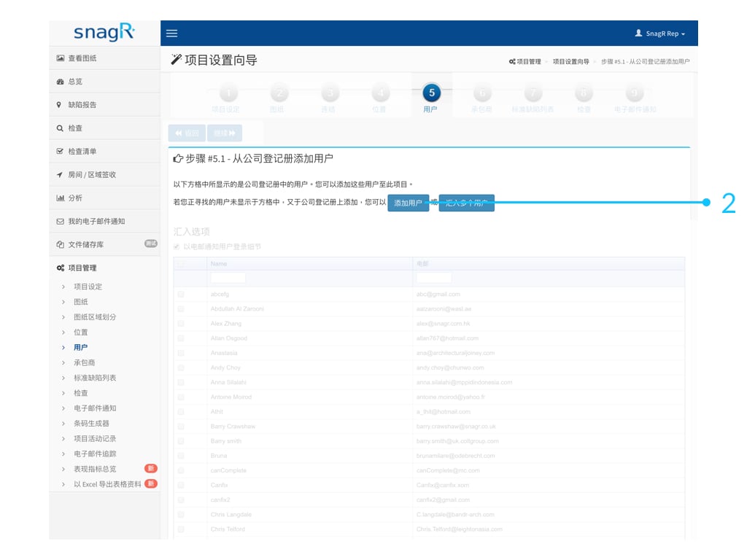Select the 用户 submenu item
Screen dimensions: 747x560
[x=80, y=348]
